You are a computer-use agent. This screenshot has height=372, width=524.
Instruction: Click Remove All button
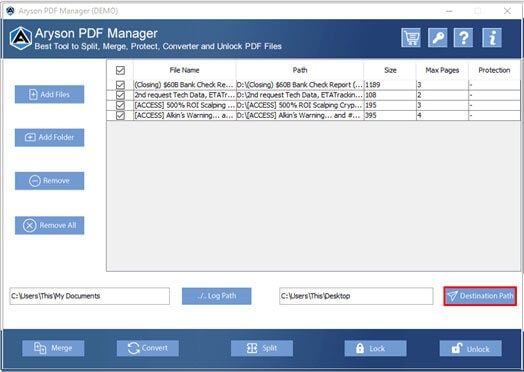pos(49,225)
